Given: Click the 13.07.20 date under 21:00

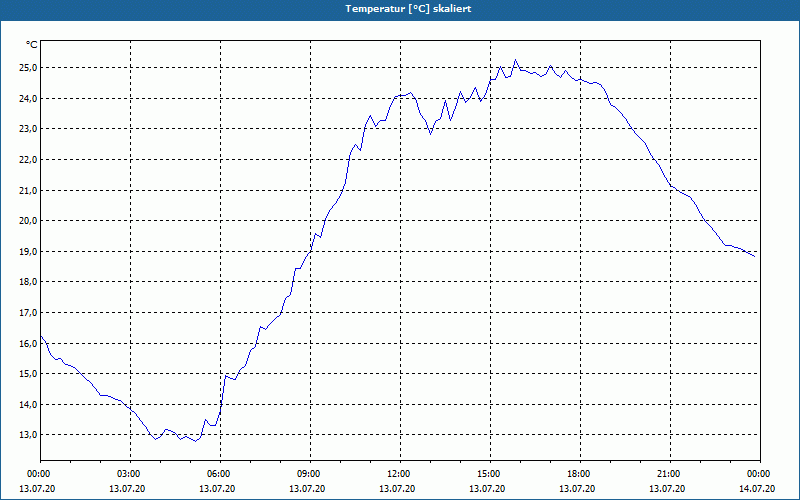Looking at the screenshot, I should (x=667, y=489).
